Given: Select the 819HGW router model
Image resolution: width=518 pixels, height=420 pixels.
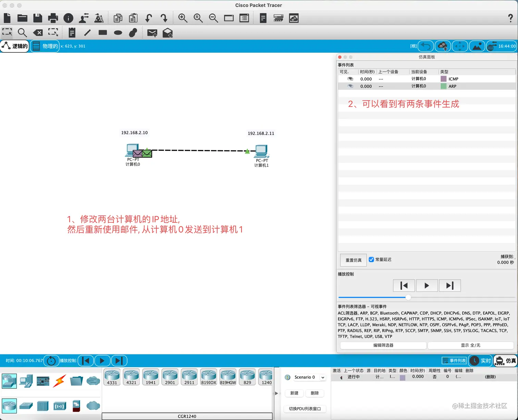Looking at the screenshot, I should pos(228,377).
